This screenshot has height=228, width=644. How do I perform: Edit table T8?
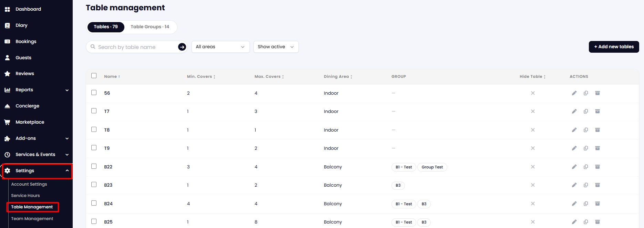coord(574,130)
